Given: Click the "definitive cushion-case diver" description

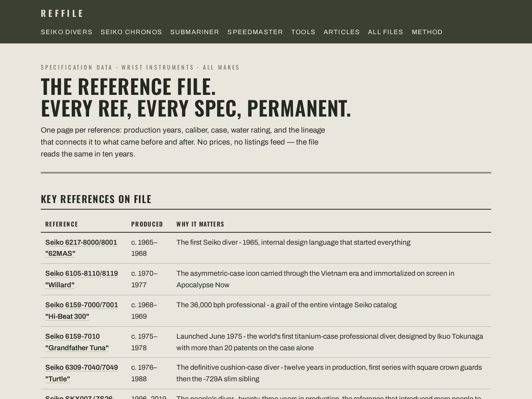Looking at the screenshot, I should point(329,373).
